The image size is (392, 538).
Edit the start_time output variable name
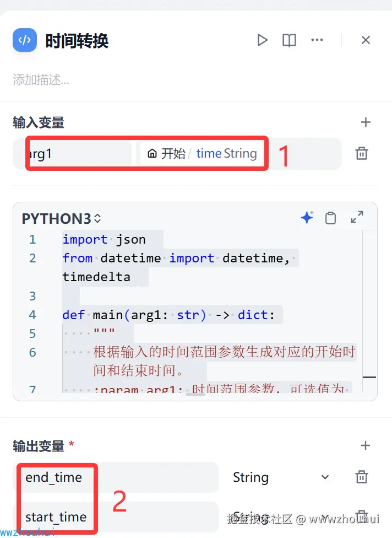116,517
